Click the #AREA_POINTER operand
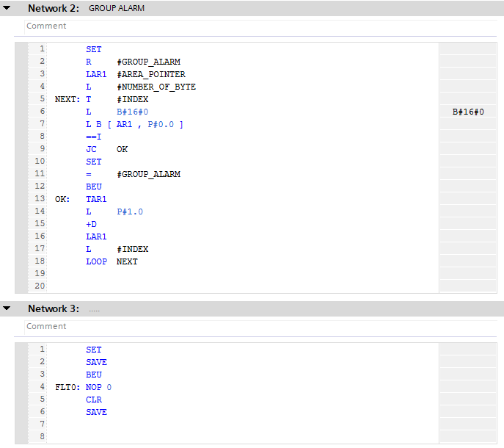The image size is (504, 448). click(x=150, y=74)
